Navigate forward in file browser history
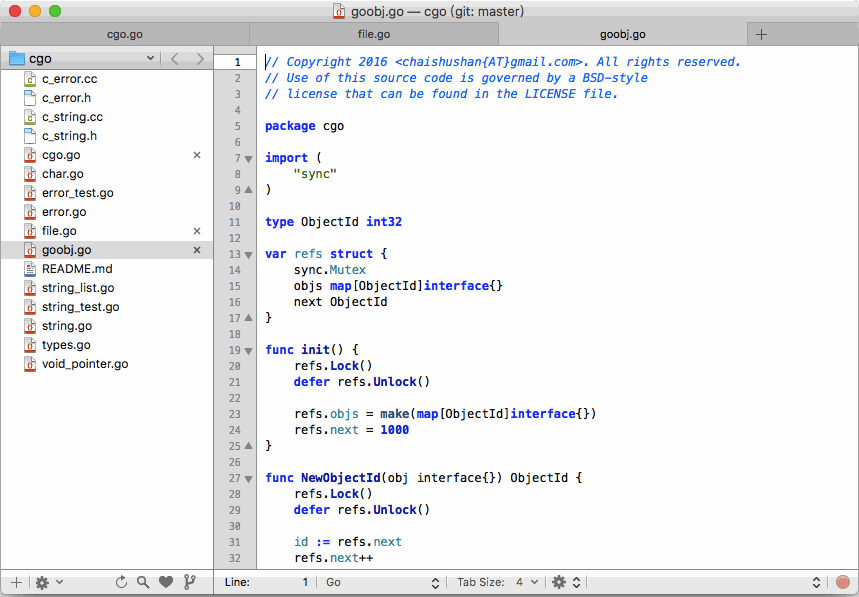The height and width of the screenshot is (597, 859). pyautogui.click(x=201, y=59)
